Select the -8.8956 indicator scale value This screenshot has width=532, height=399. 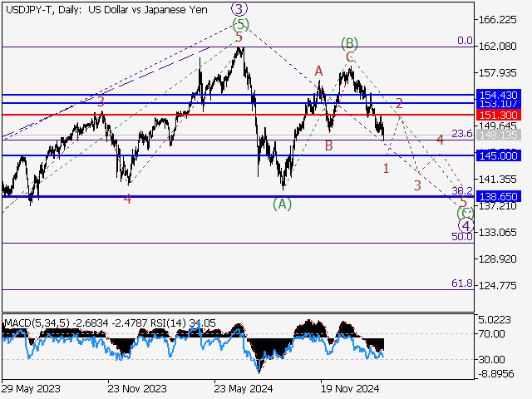click(x=495, y=374)
